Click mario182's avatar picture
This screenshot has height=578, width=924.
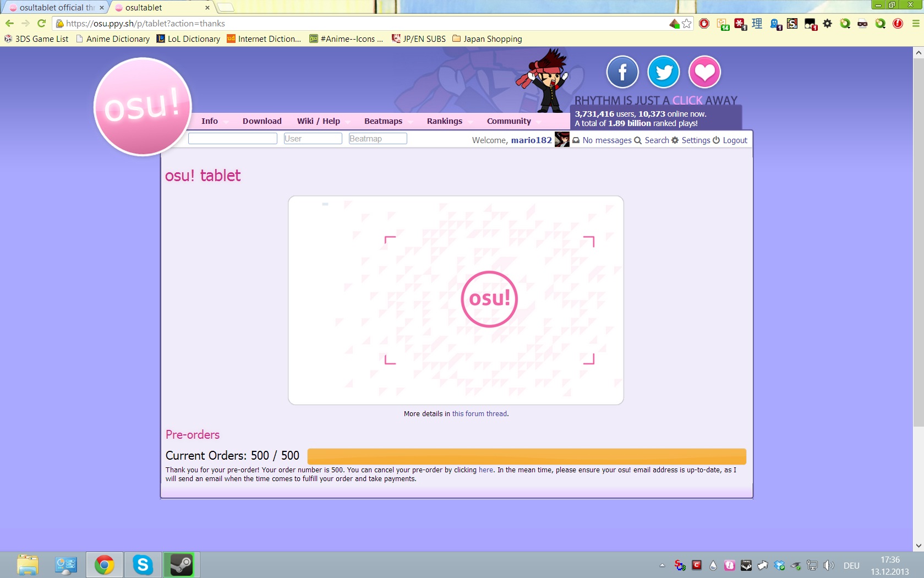[562, 140]
